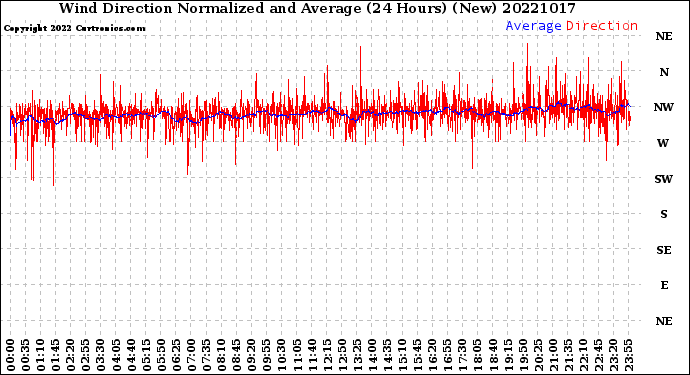Click the 19:50 time axis label
This screenshot has width=690, height=375.
pyautogui.click(x=523, y=355)
